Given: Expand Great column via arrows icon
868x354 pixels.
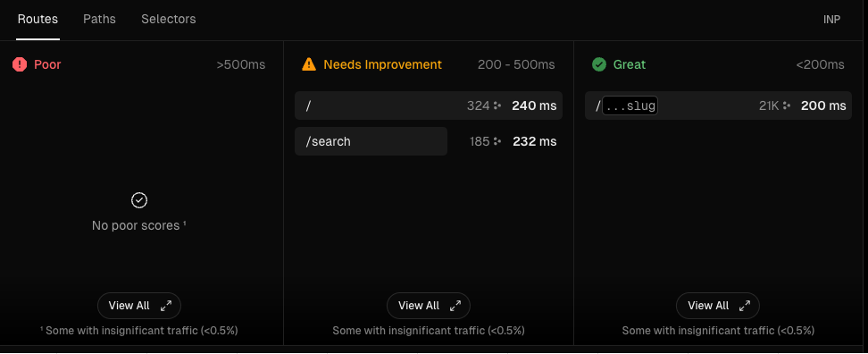Looking at the screenshot, I should (x=745, y=306).
